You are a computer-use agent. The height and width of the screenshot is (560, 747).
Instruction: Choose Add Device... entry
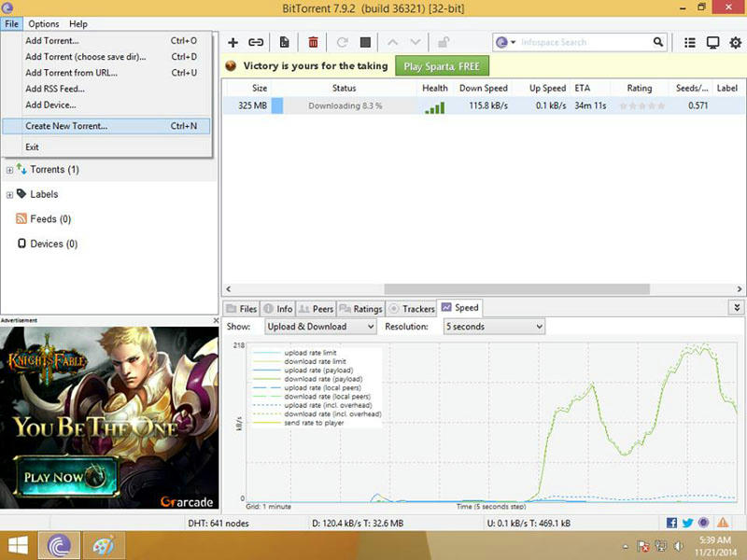106,105
